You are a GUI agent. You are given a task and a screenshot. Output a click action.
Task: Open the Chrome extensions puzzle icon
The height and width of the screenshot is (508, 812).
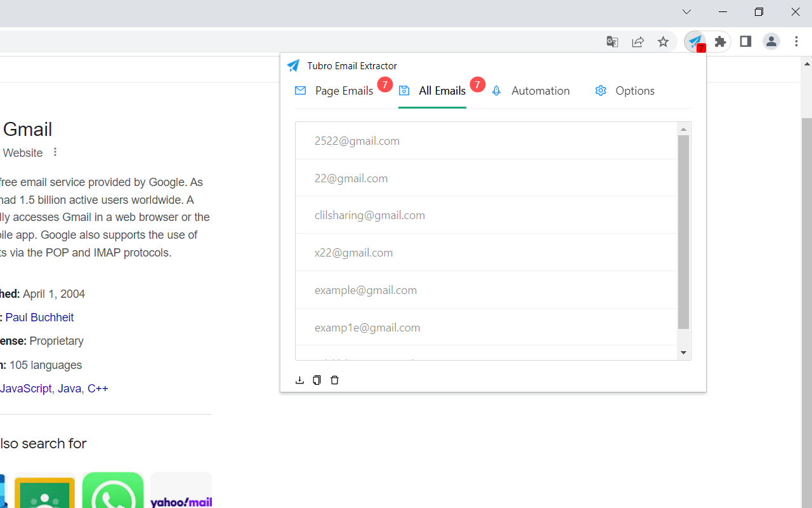click(x=720, y=42)
